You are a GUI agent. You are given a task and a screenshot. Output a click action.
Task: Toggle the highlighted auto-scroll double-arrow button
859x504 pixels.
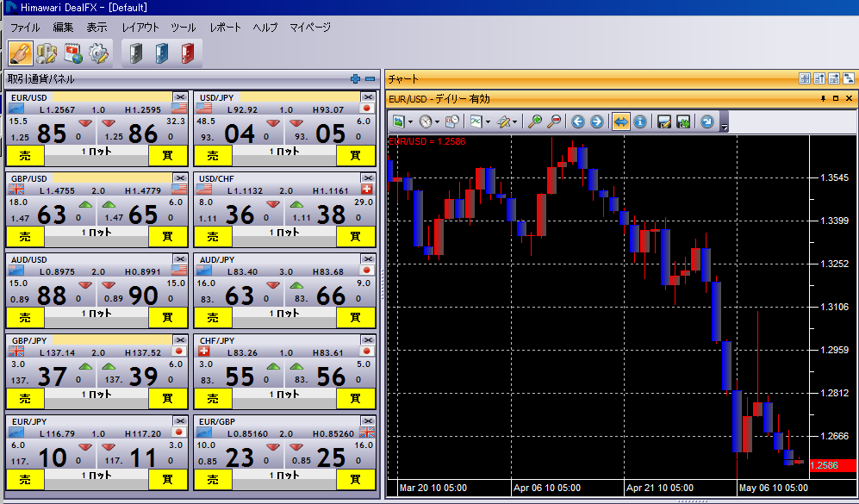(620, 122)
